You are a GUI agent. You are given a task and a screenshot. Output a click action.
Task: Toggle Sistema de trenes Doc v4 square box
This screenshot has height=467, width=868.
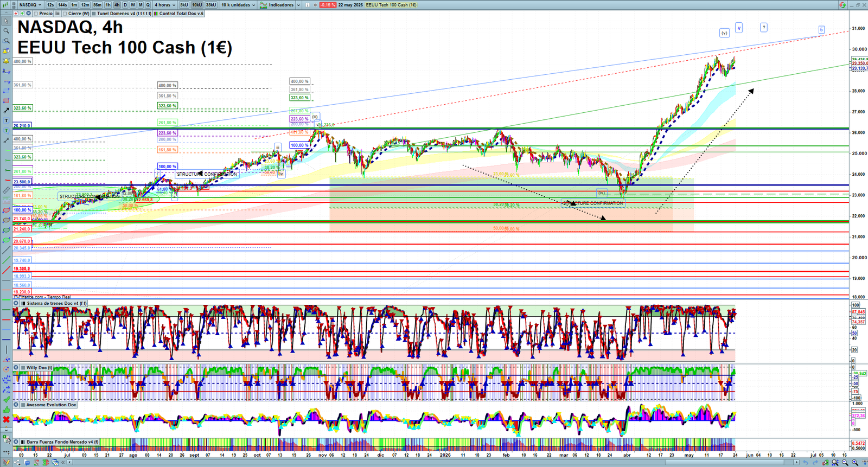(23, 304)
